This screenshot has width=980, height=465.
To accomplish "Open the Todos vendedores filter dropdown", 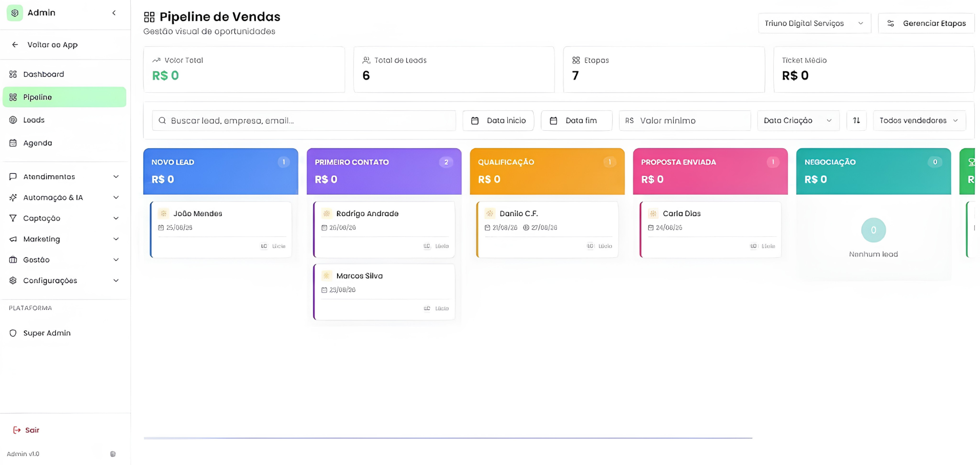I will (919, 120).
